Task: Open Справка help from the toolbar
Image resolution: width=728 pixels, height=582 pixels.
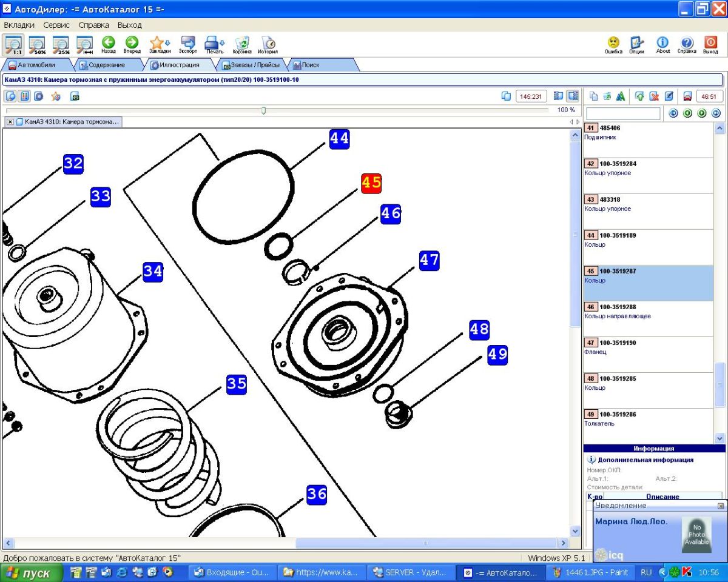Action: (687, 44)
